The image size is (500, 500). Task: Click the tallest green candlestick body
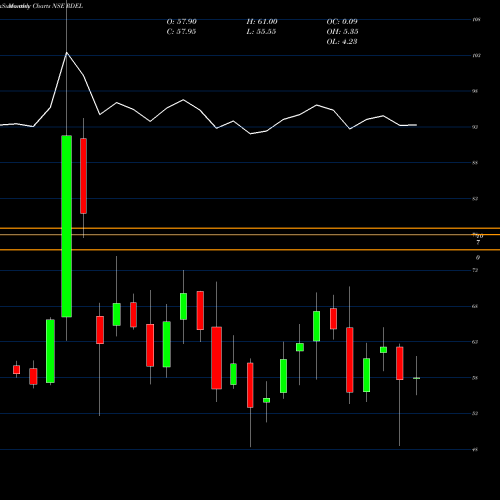click(67, 226)
